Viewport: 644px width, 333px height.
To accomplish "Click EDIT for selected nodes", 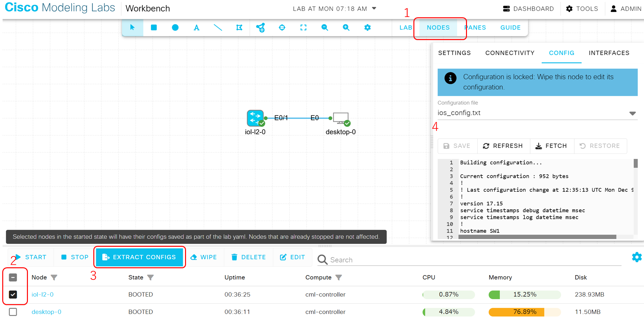I will pos(292,257).
